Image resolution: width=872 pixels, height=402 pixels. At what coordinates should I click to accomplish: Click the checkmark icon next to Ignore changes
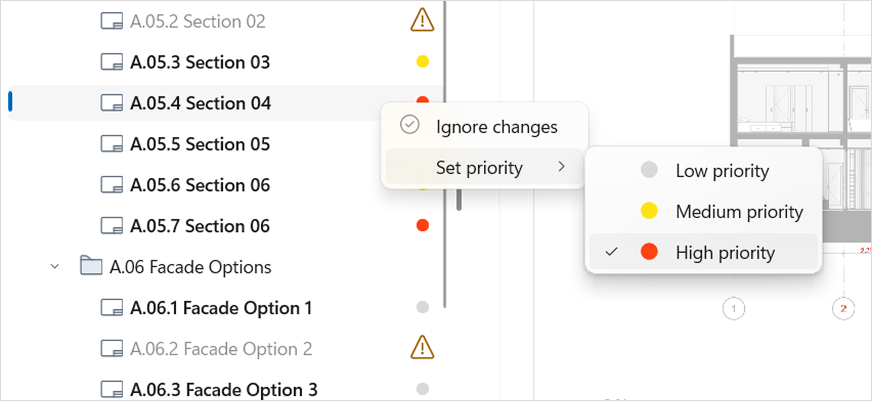[409, 126]
